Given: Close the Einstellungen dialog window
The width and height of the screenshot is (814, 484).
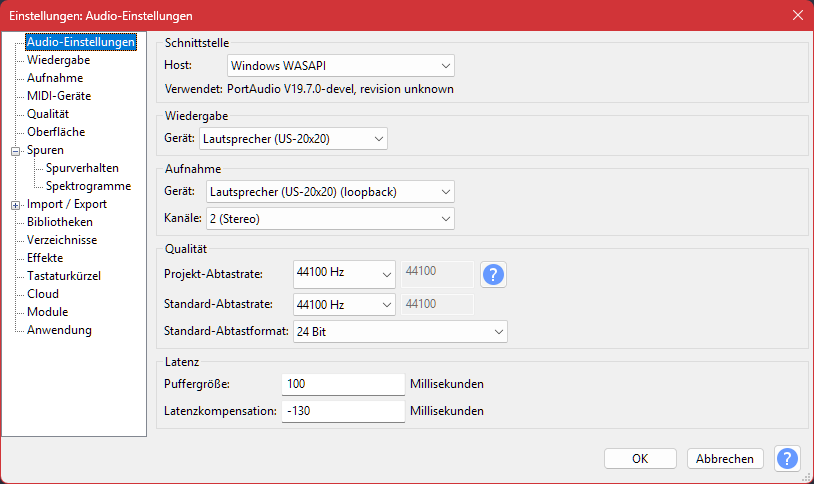Looking at the screenshot, I should pyautogui.click(x=797, y=15).
